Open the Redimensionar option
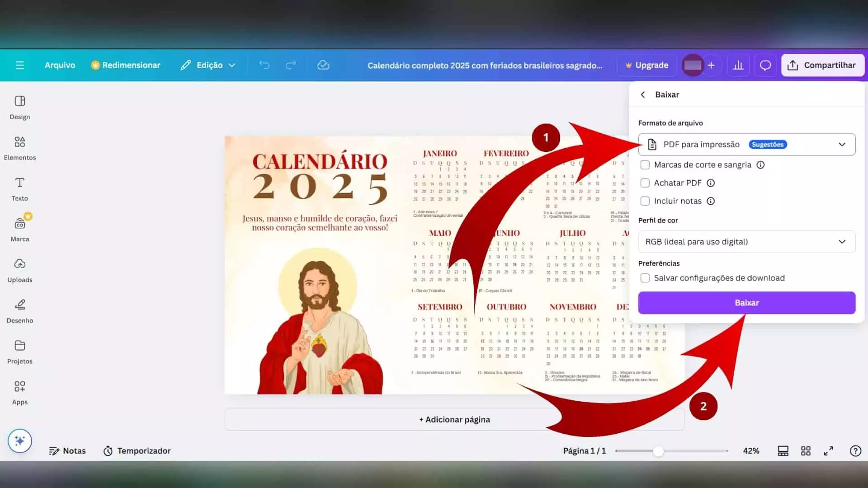Viewport: 868px width, 488px height. coord(126,65)
